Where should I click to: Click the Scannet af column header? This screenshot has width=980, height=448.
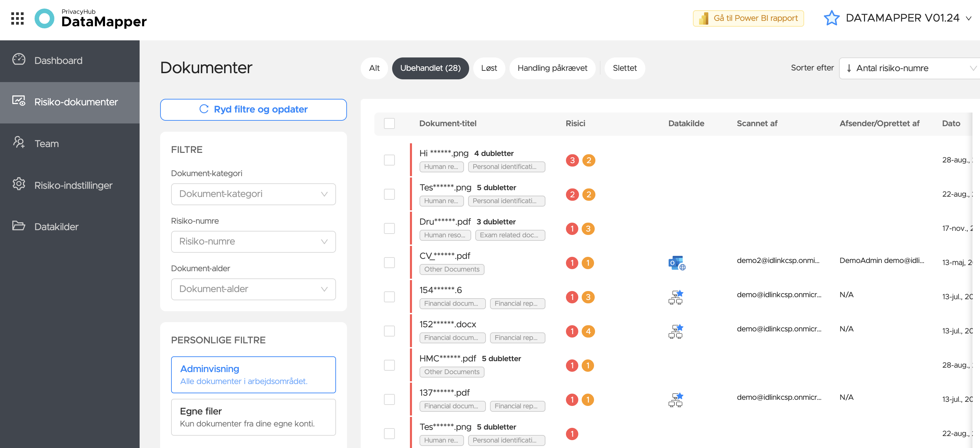(757, 123)
